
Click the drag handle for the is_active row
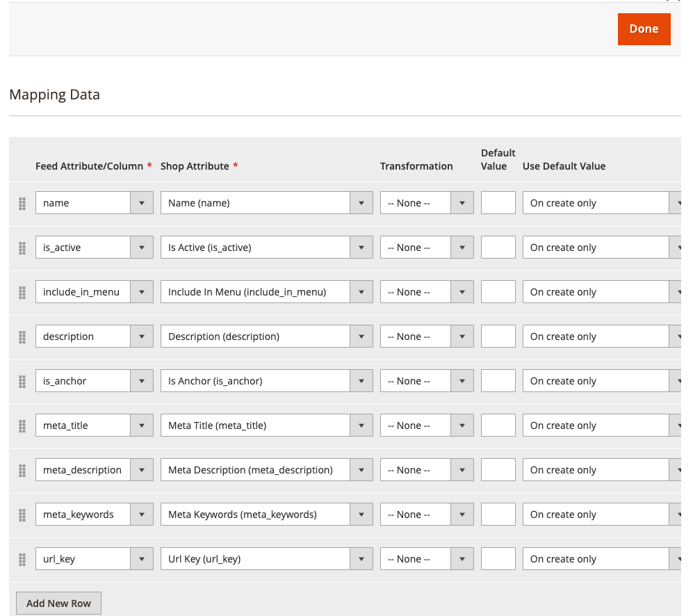pyautogui.click(x=22, y=248)
